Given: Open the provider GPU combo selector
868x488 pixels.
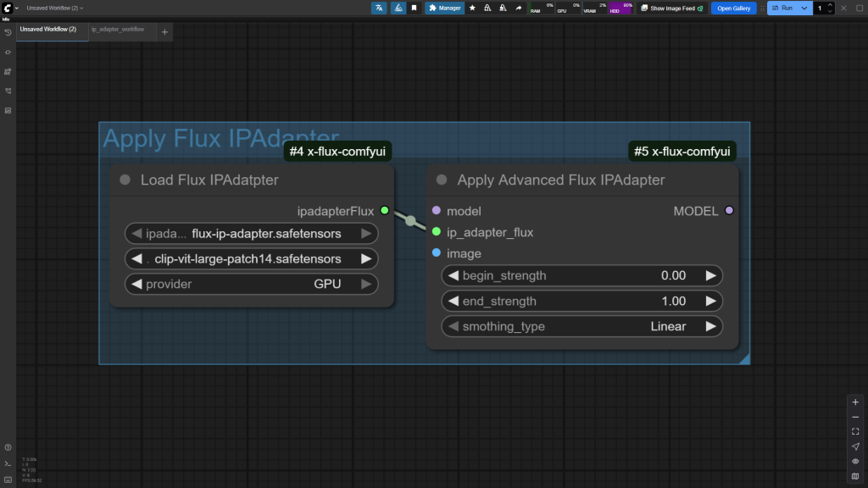Looking at the screenshot, I should (x=251, y=285).
